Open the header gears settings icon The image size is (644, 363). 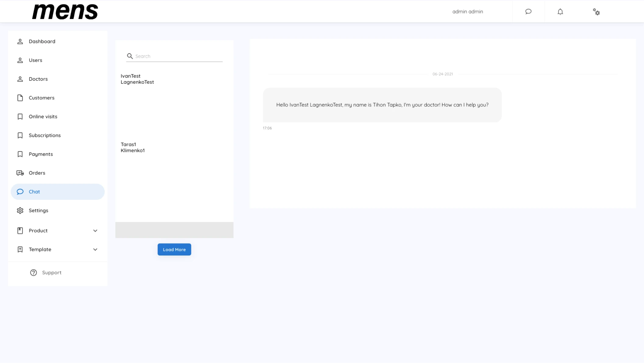596,12
